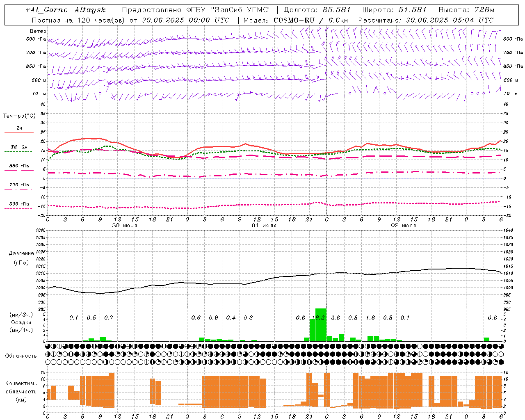Click the precipitation value 1.8
This screenshot has width=525, height=420.
tap(370, 318)
